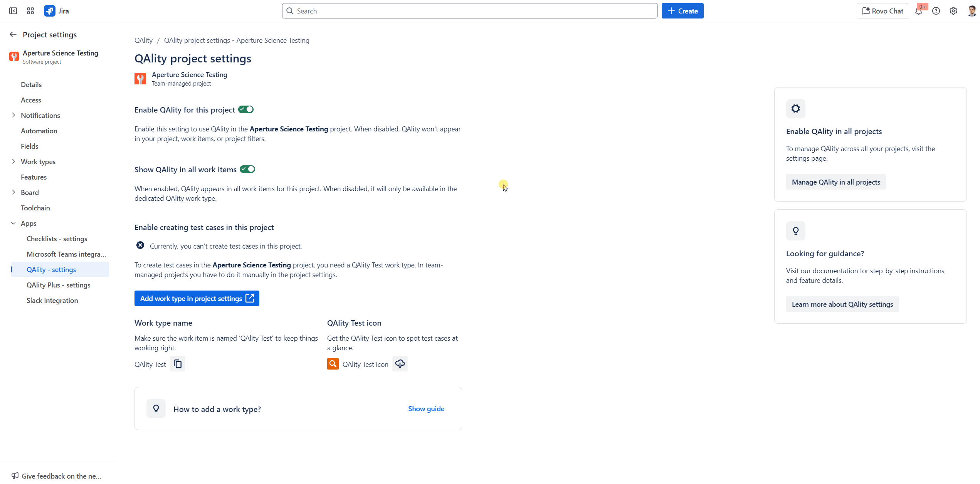Click the 'Work type name' heading
The image size is (980, 484).
(x=163, y=323)
